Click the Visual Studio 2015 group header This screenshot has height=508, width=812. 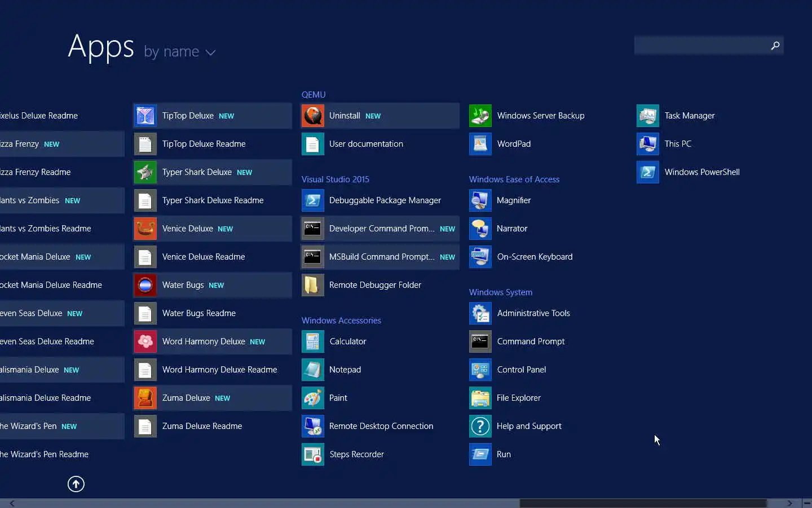[x=336, y=179]
